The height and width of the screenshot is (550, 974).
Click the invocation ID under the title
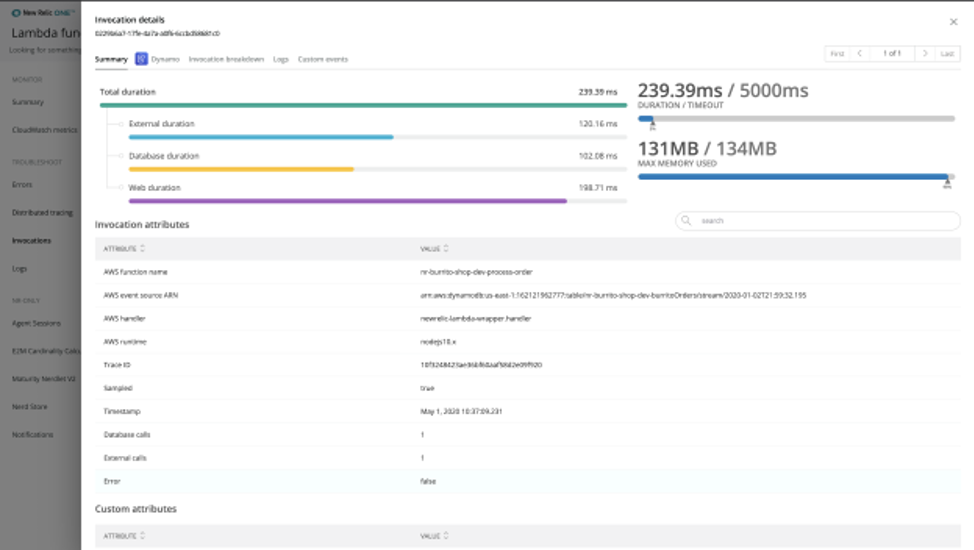pyautogui.click(x=157, y=34)
